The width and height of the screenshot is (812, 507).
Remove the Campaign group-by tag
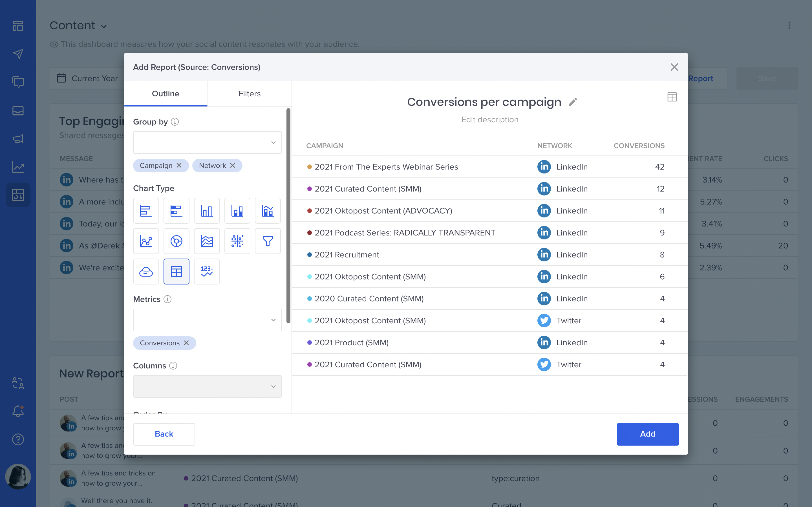tap(179, 166)
